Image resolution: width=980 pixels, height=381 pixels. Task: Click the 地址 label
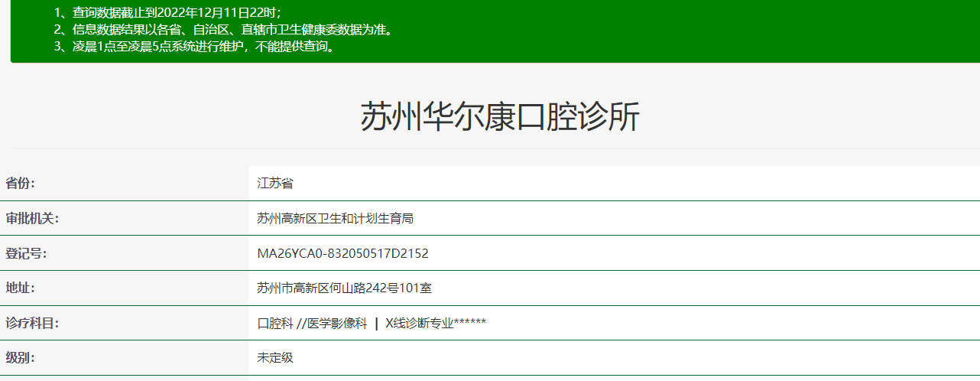point(21,288)
